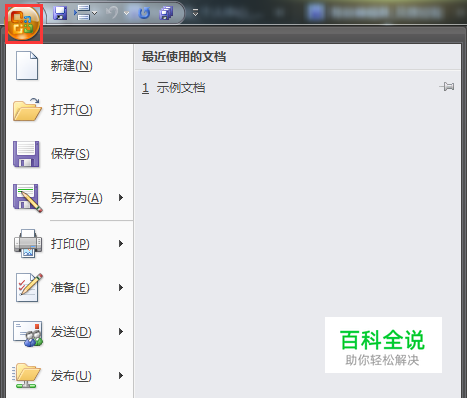The image size is (467, 398).
Task: Open the 发布(U) menu entry
Action: (70, 376)
